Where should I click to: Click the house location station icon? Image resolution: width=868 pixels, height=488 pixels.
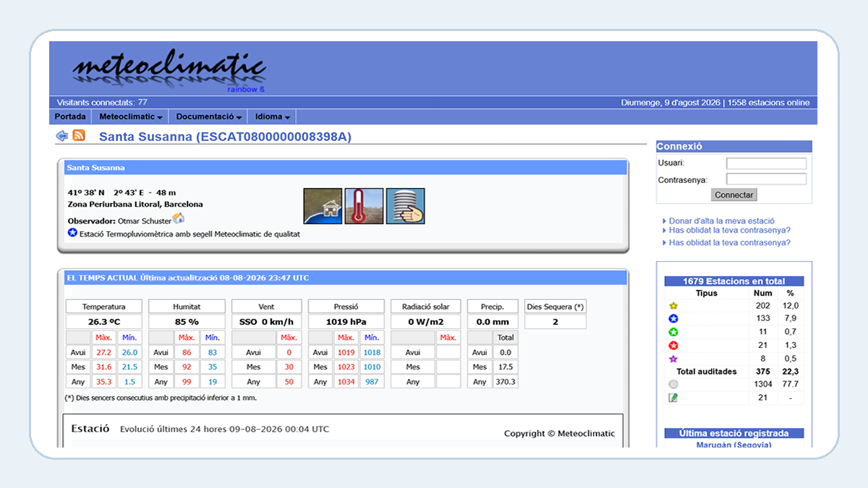[x=323, y=206]
